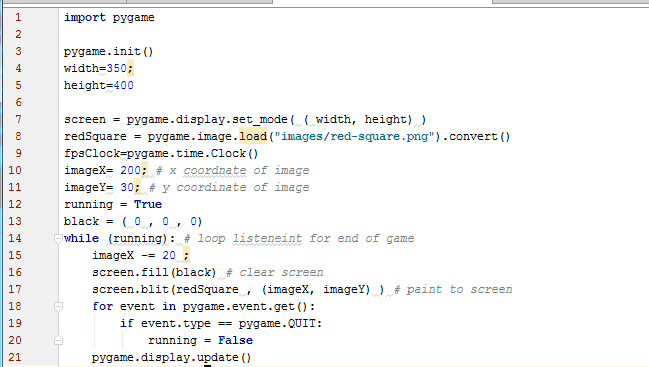
Task: Click the '# paint to screen' comment
Action: click(453, 289)
